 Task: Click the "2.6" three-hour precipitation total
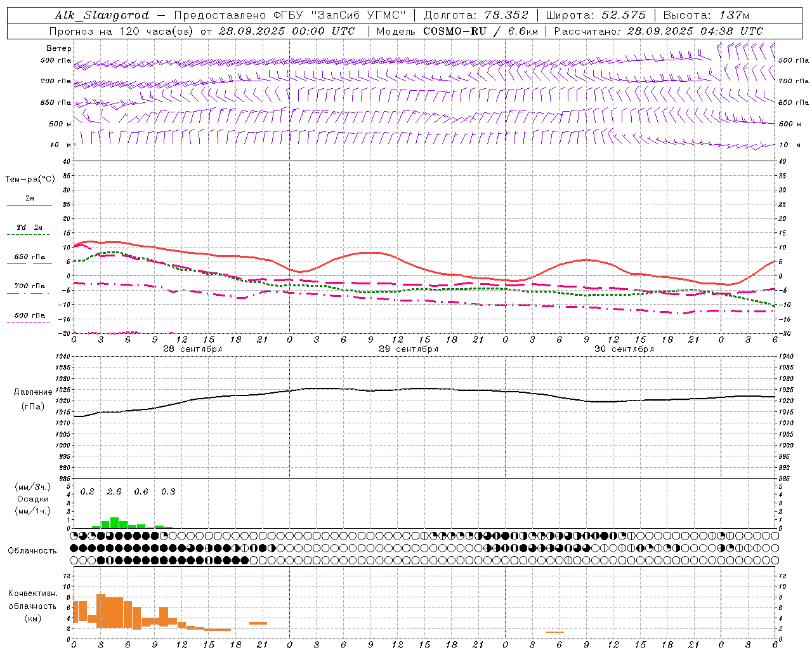114,492
